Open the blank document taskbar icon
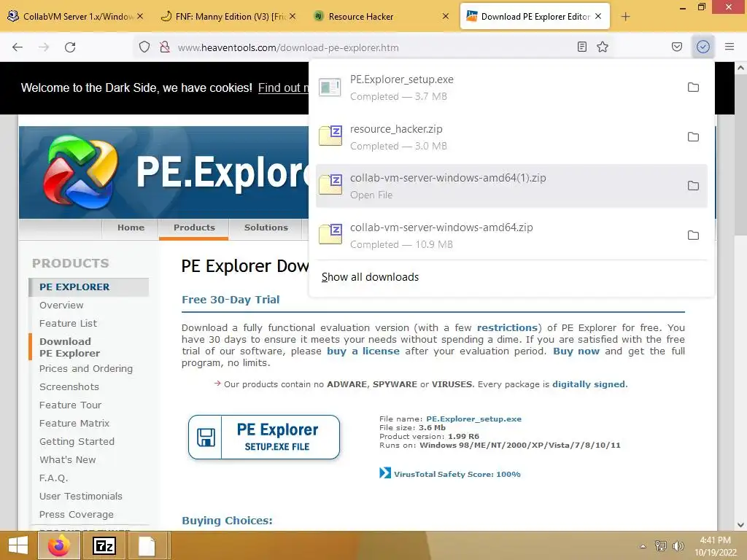The height and width of the screenshot is (560, 747). point(147,545)
